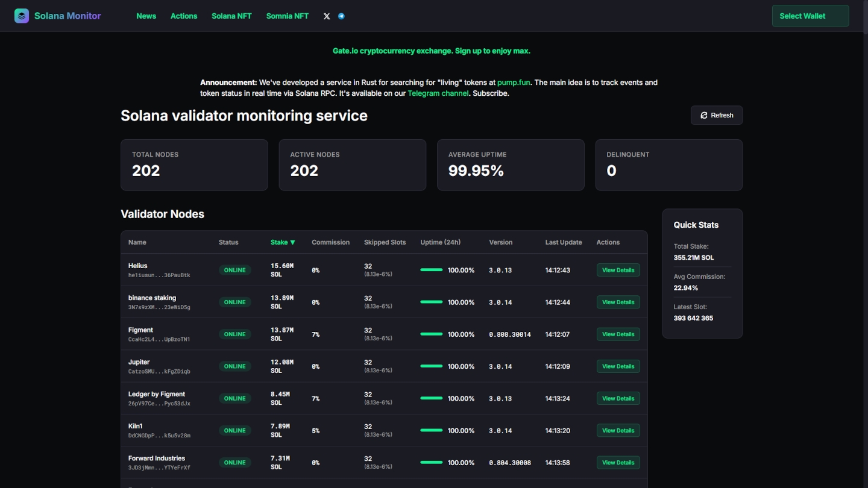Click the Name column header

(x=137, y=242)
